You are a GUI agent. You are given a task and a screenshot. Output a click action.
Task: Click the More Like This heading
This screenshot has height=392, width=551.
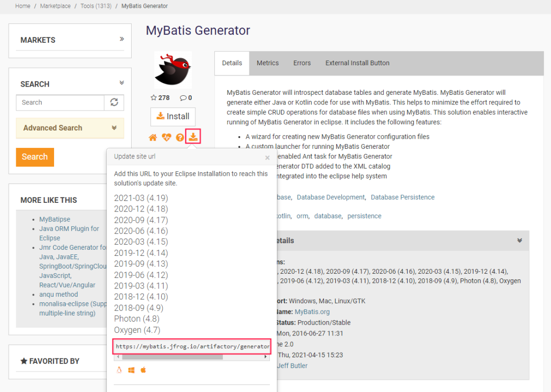click(48, 200)
